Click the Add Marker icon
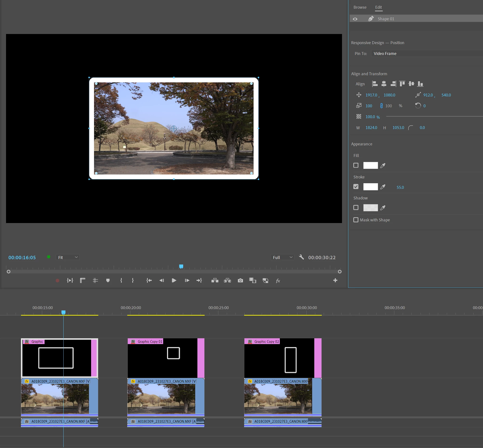Viewport: 483px width, 448px height. point(108,280)
